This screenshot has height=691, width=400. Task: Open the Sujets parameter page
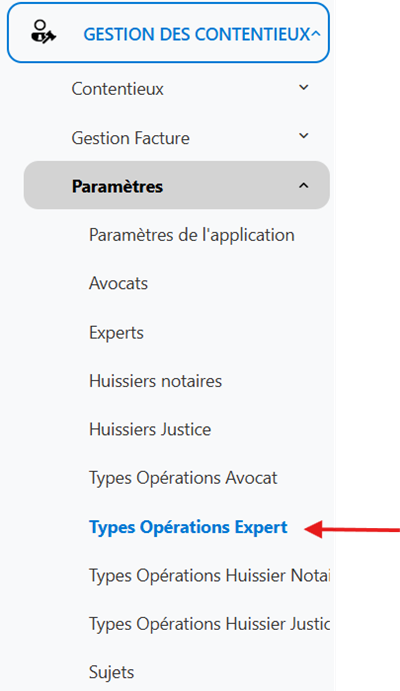click(x=112, y=673)
